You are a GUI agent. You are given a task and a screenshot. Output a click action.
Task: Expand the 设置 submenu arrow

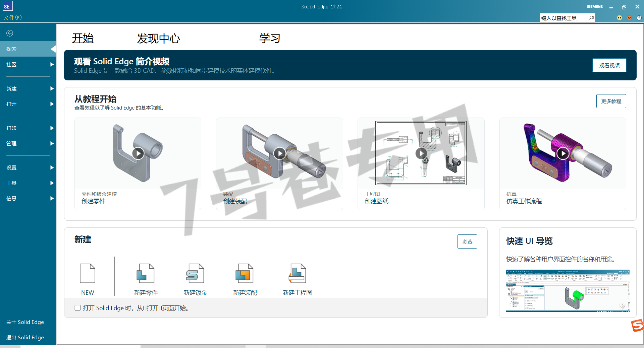click(52, 167)
